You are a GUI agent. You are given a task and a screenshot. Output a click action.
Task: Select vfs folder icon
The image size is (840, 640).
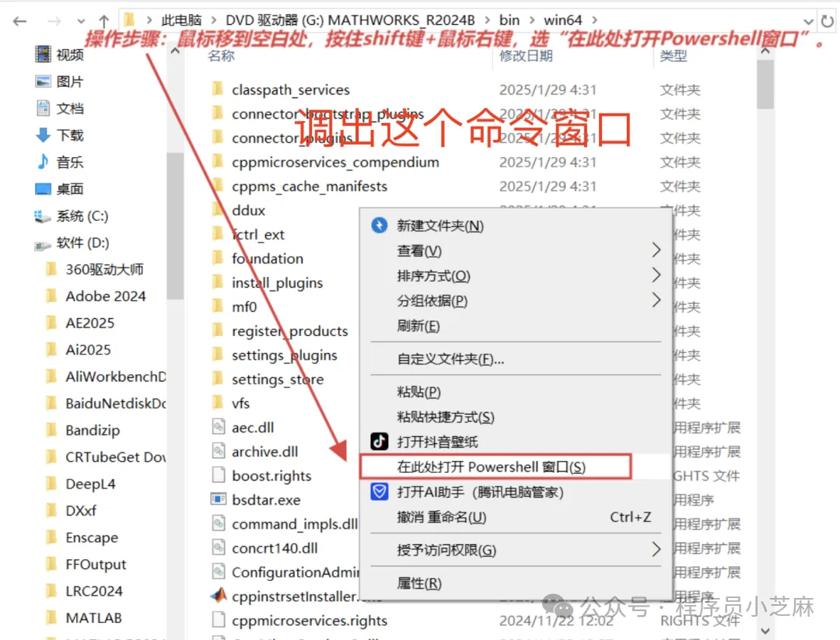coord(218,402)
